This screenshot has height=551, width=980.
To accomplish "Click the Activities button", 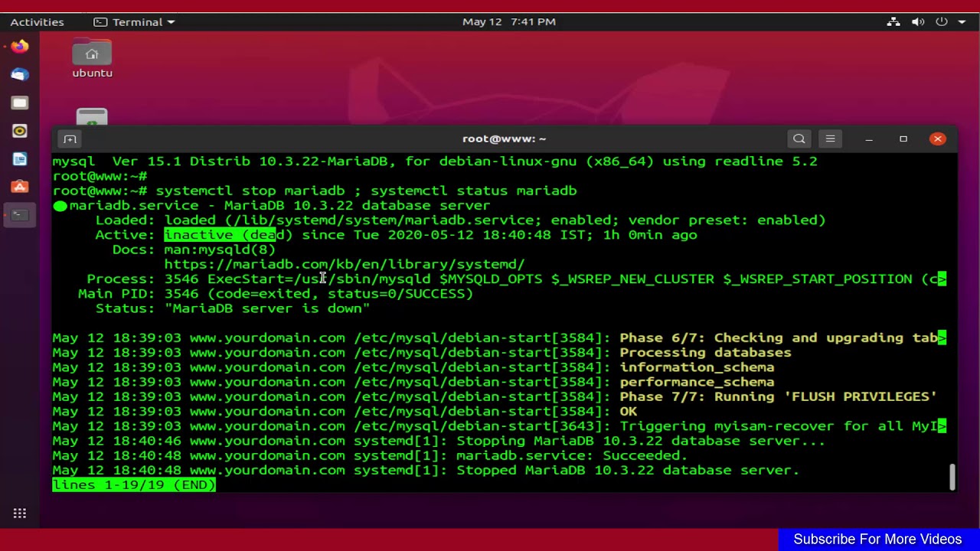I will (37, 21).
